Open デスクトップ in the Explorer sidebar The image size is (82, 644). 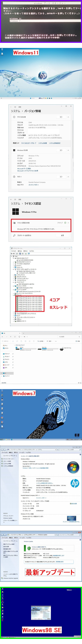click(6, 354)
